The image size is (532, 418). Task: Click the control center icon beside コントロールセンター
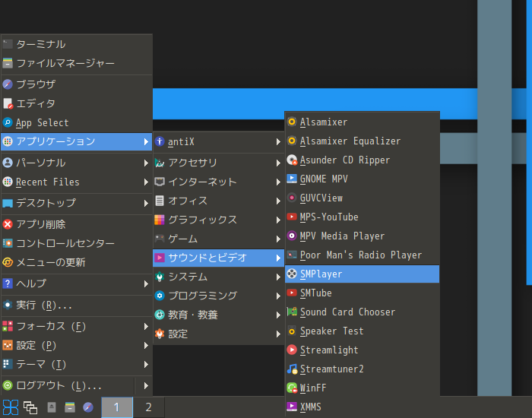pos(8,243)
